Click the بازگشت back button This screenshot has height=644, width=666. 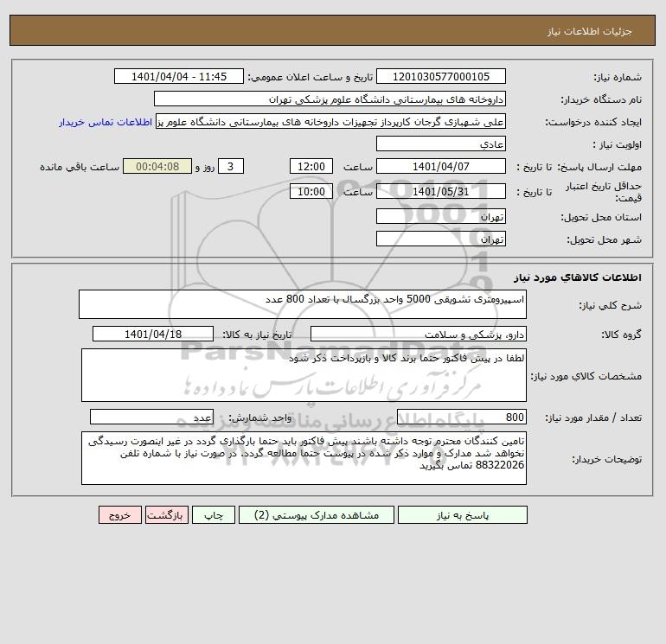pos(166,515)
